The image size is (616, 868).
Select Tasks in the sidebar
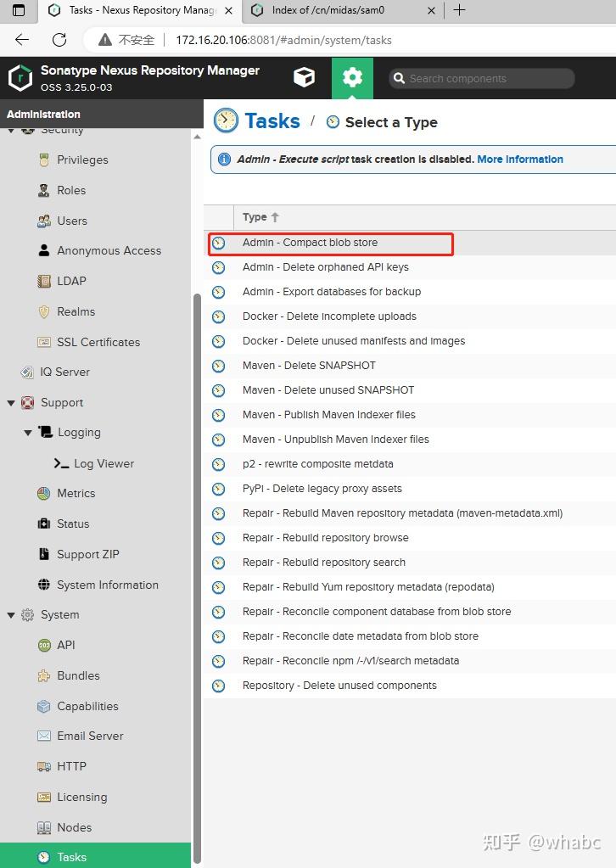(x=95, y=857)
